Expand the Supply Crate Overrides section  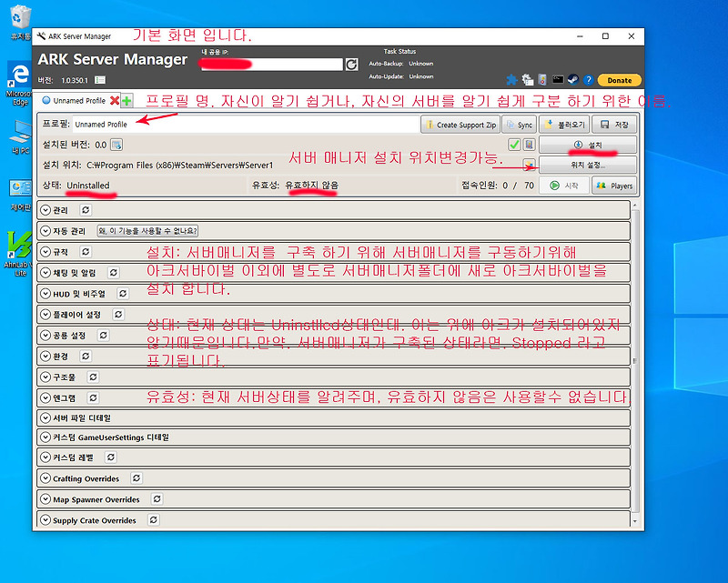click(x=45, y=520)
